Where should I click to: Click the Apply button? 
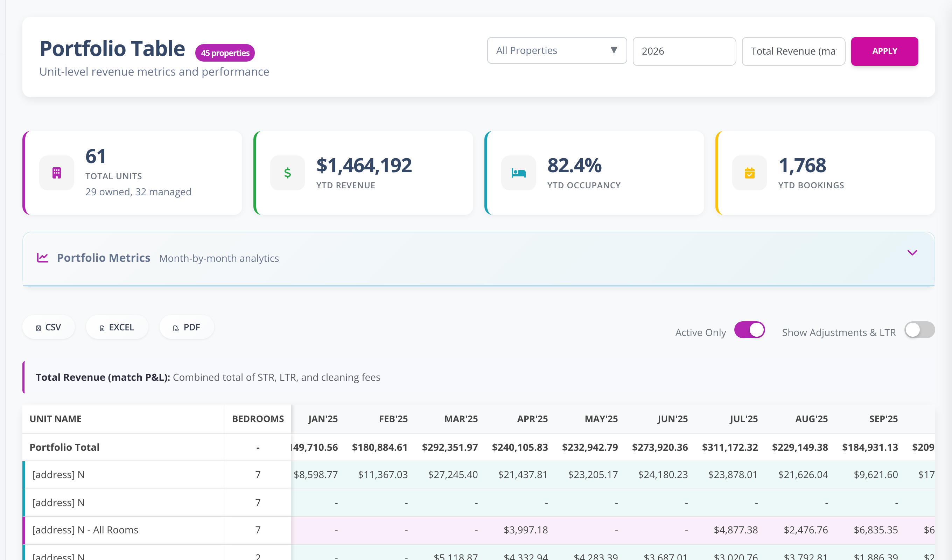click(x=884, y=51)
